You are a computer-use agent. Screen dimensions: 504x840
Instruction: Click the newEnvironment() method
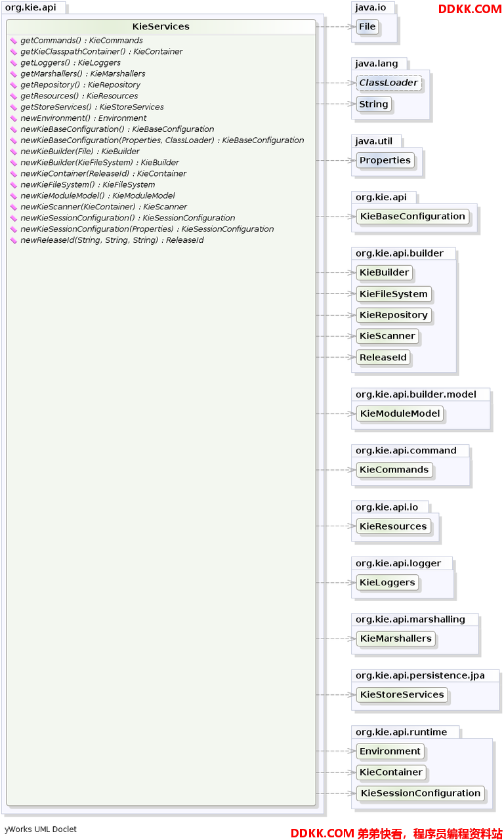83,118
